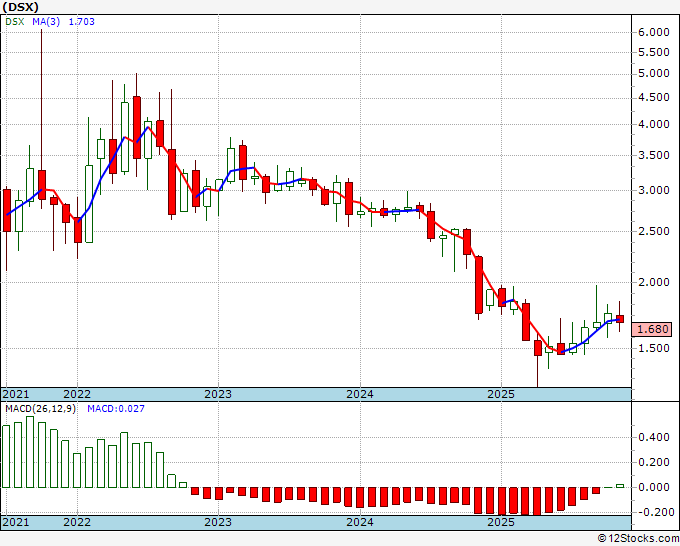
Task: Click the most recent red candlestick on the price chart
Action: tap(620, 319)
